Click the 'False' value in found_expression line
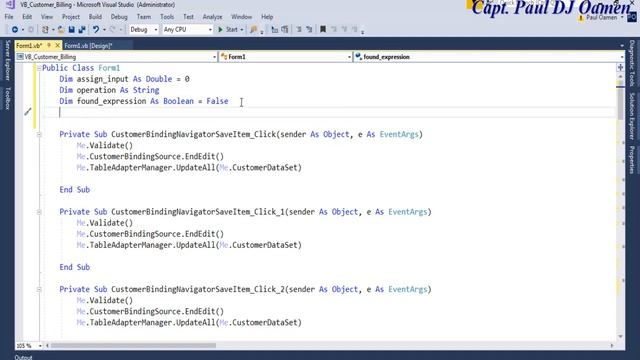This screenshot has width=640, height=360. (217, 101)
